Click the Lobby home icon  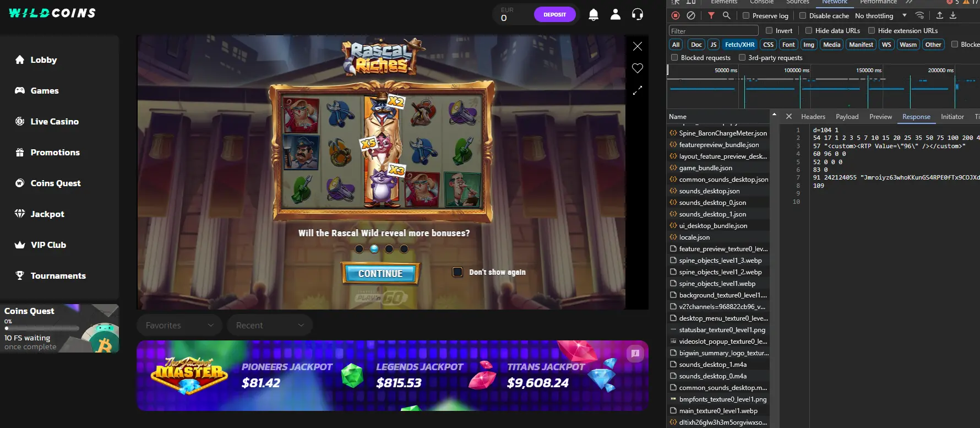point(20,59)
